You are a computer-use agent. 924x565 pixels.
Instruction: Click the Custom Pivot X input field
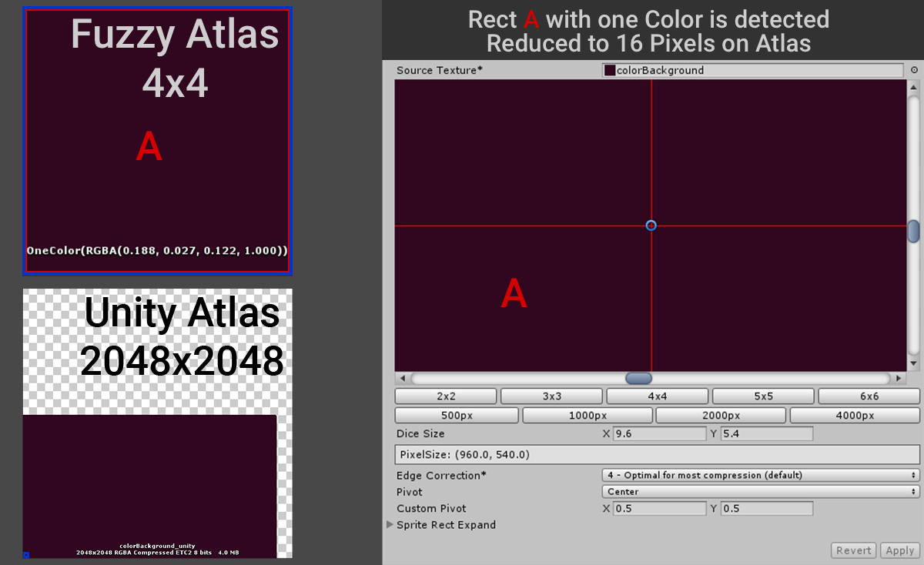click(659, 509)
